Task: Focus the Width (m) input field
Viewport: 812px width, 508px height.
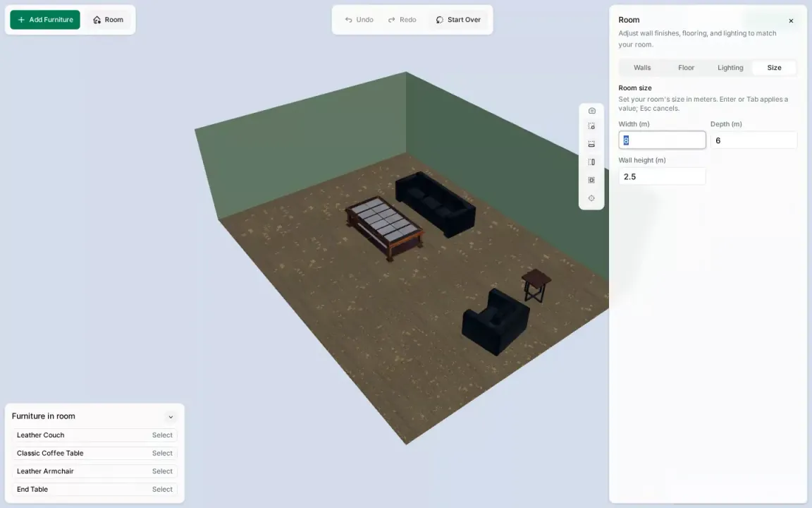Action: [x=662, y=140]
